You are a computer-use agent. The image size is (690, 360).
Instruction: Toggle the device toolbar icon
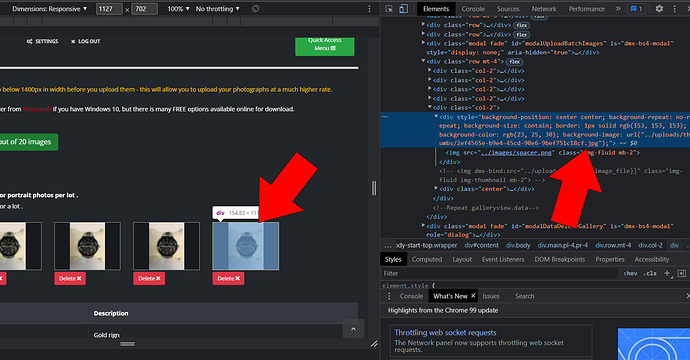403,9
